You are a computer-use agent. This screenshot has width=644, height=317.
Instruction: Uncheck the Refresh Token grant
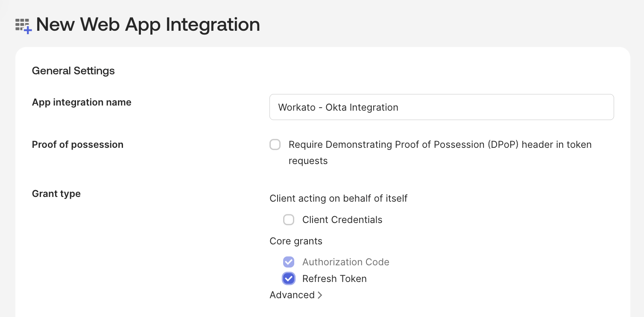(289, 278)
